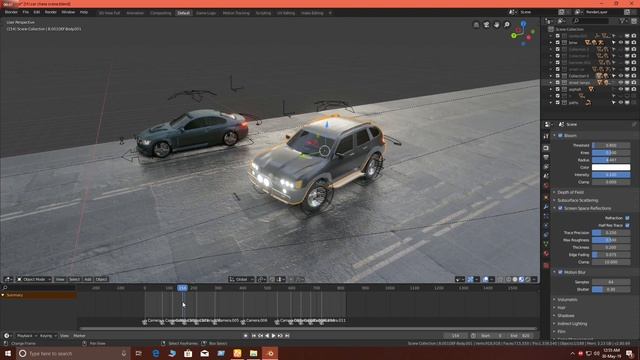
Task: Play the animation in reverse
Action: click(x=267, y=336)
